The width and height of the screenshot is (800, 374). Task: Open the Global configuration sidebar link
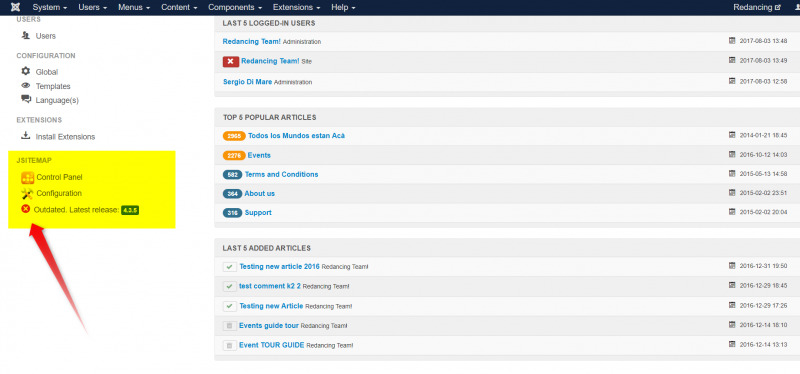tap(47, 72)
